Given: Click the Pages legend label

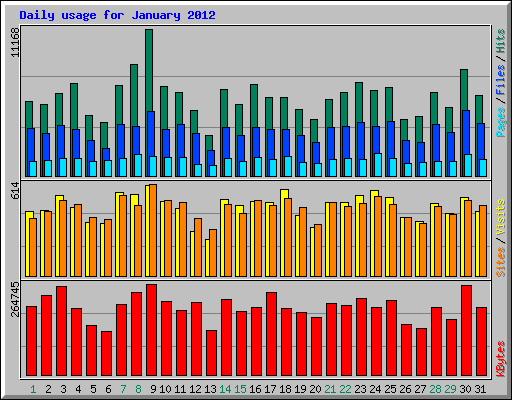Looking at the screenshot, I should (500, 122).
